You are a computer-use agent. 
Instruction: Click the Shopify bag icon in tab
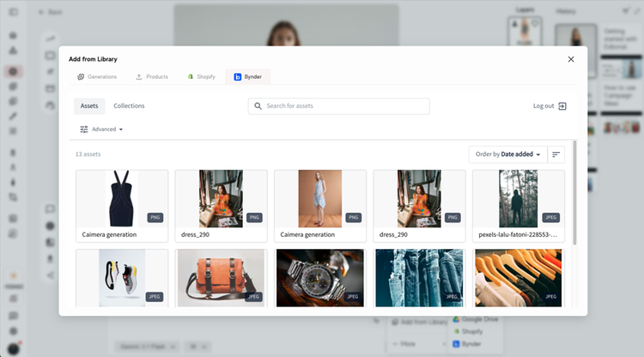[x=190, y=76]
